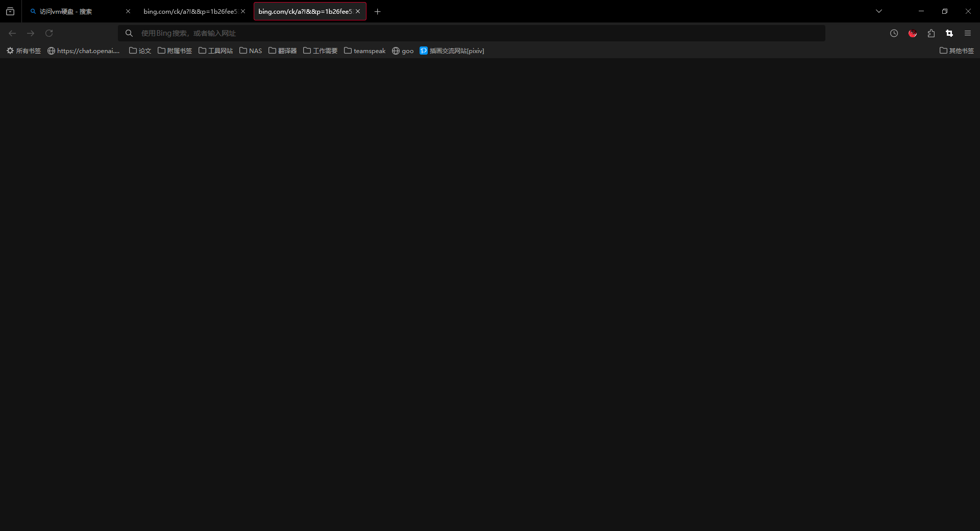Open the 附属书签 bookmark folder
This screenshot has height=531, width=980.
click(x=175, y=51)
